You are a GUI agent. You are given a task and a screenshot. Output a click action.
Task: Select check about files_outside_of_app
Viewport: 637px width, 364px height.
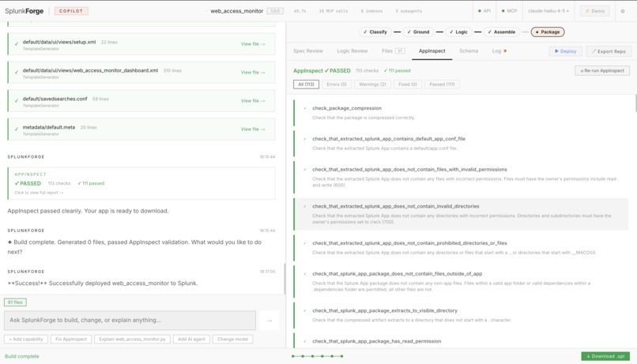coord(461,281)
